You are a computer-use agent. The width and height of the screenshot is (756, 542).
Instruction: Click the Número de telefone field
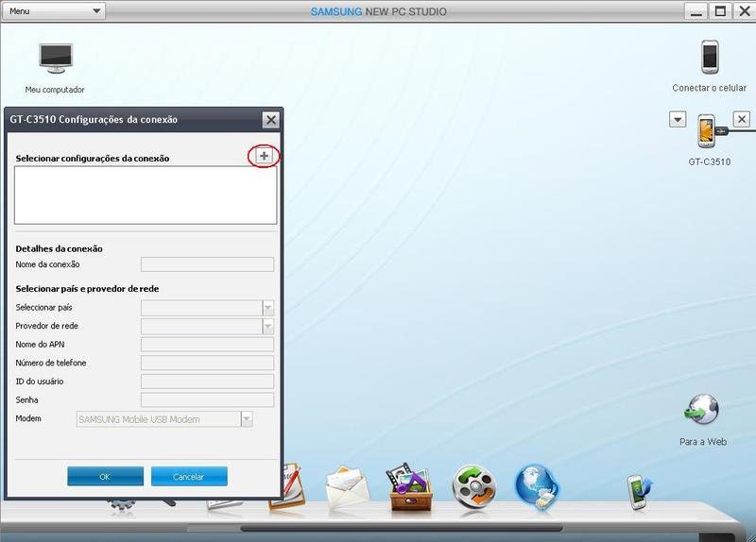[x=207, y=363]
